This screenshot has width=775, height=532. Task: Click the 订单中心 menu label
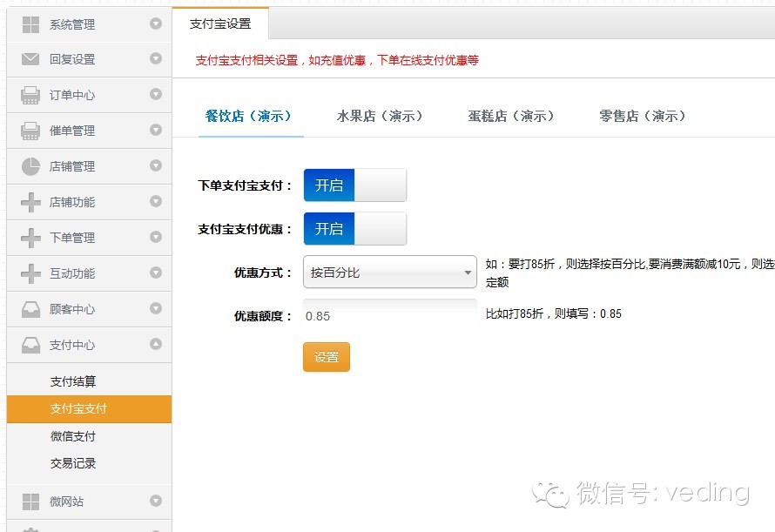(x=72, y=95)
